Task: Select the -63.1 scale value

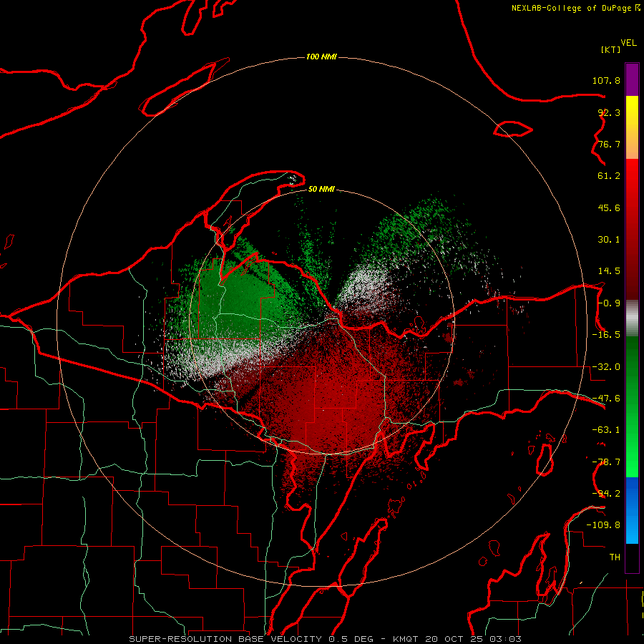Action: coord(606,430)
